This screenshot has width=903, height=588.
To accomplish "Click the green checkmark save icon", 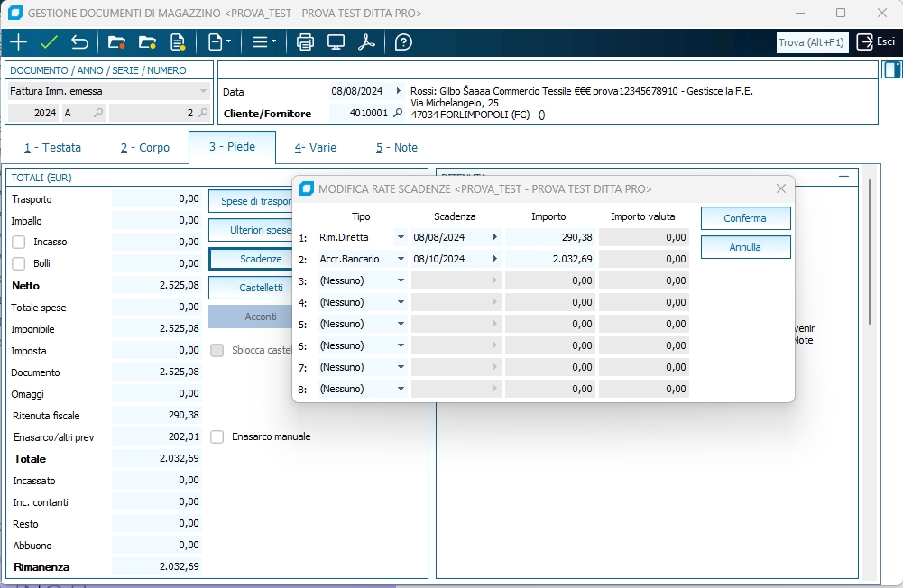I will coord(49,42).
